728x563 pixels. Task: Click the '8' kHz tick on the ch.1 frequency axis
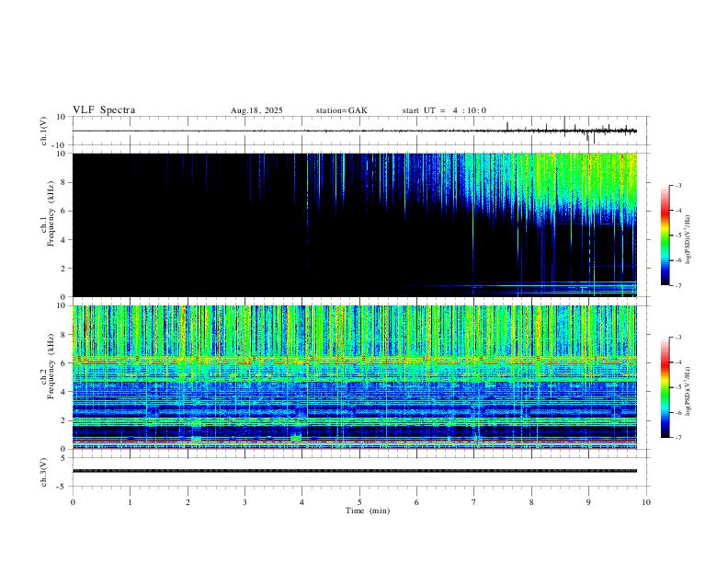click(63, 182)
